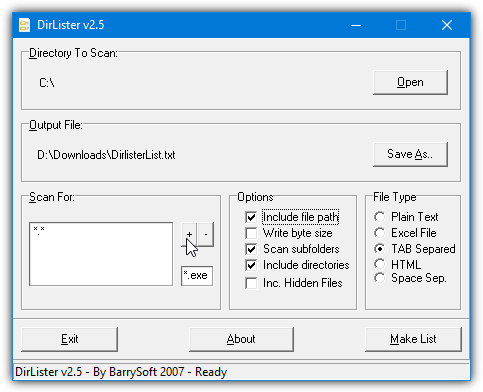Choose HTML file type

tap(379, 264)
